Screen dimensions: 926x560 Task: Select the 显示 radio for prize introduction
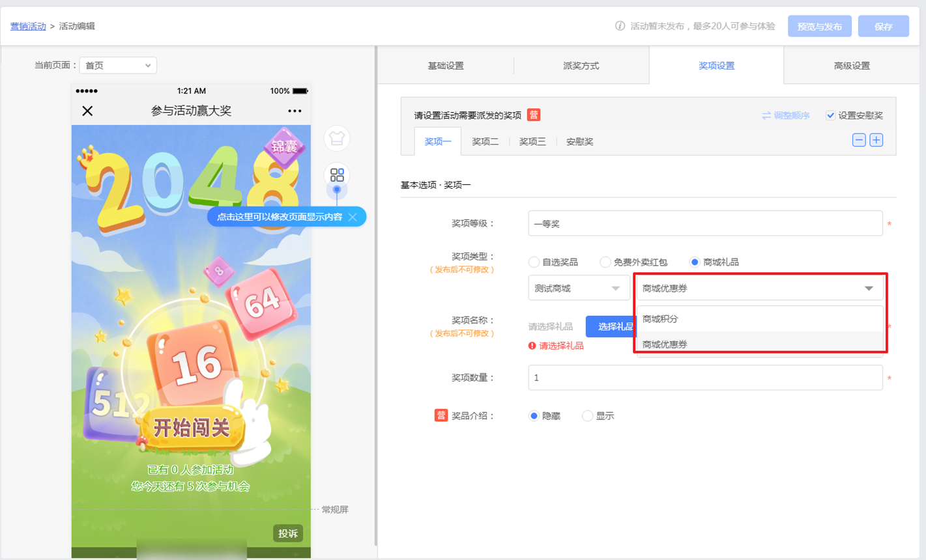[587, 415]
